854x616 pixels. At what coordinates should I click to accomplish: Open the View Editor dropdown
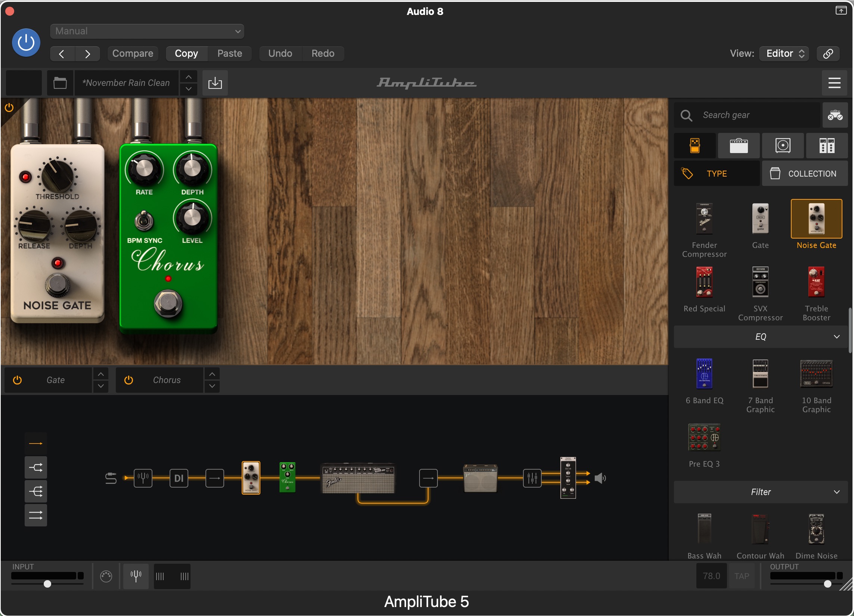coord(784,53)
